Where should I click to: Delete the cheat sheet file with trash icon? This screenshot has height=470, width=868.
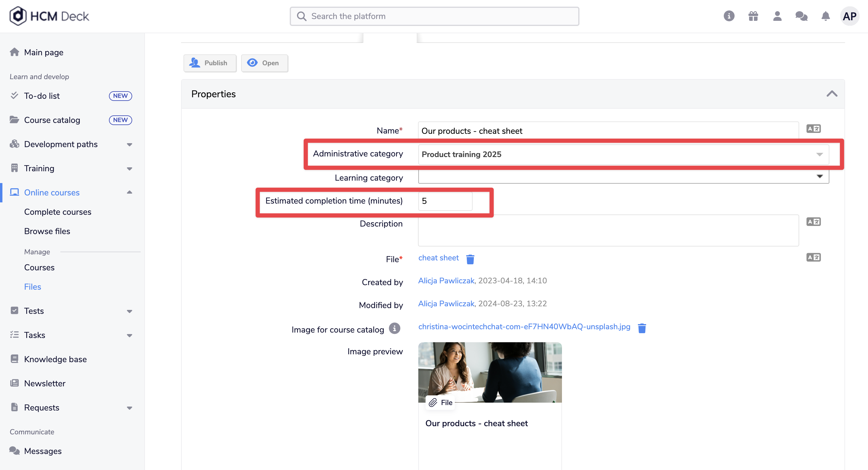(x=470, y=259)
